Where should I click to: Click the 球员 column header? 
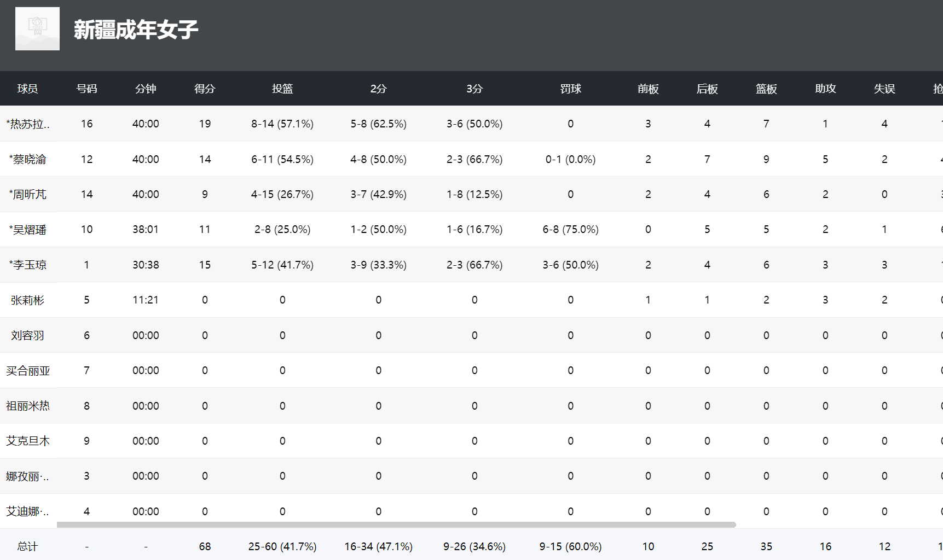tap(27, 89)
